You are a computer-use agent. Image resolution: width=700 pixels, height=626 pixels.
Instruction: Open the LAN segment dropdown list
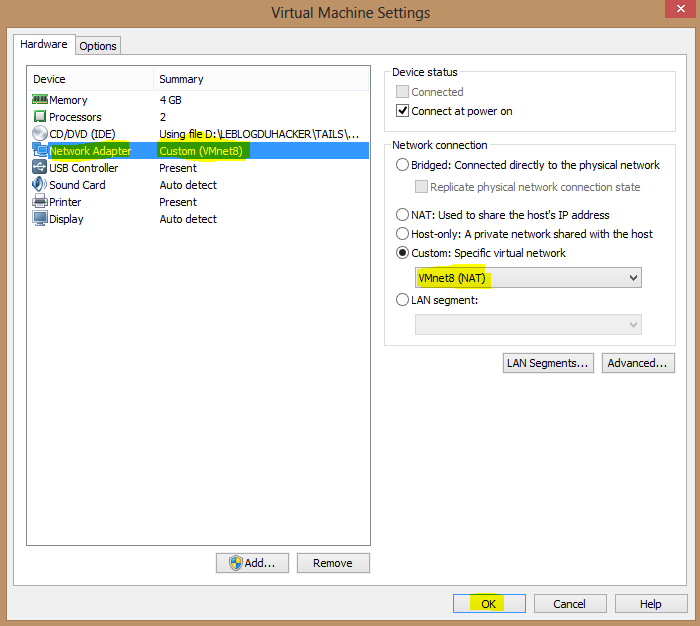click(528, 325)
